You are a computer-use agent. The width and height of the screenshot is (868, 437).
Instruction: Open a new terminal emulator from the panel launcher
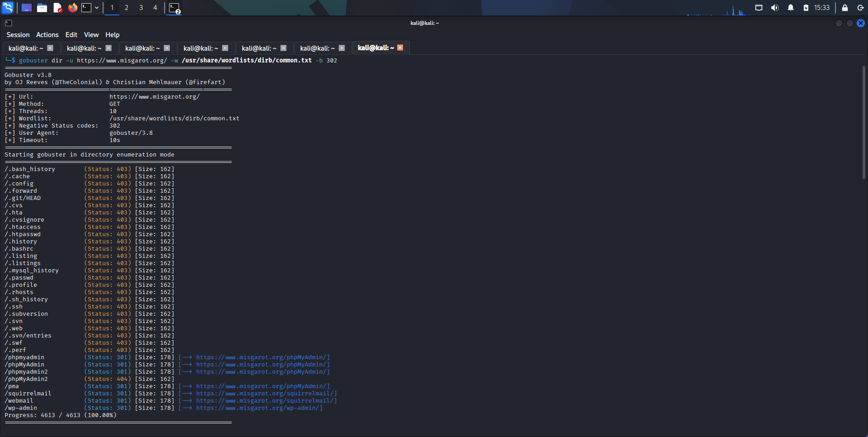86,8
